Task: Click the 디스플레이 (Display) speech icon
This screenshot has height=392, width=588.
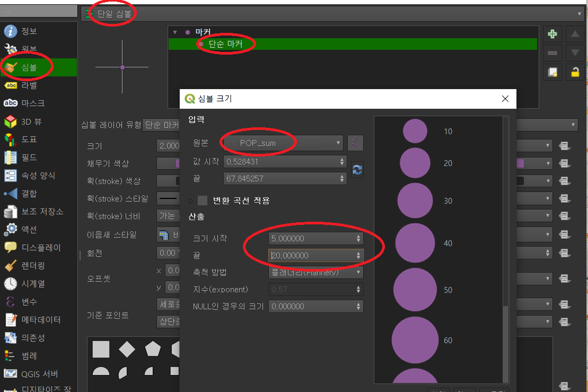Action: tap(11, 248)
